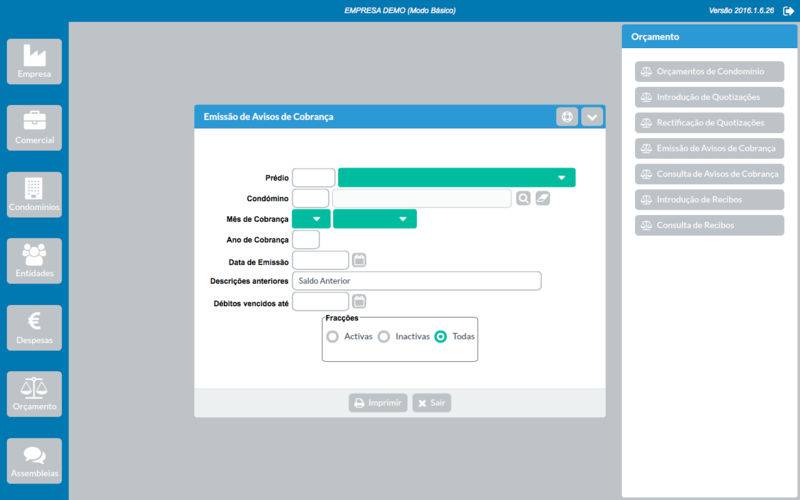The width and height of the screenshot is (800, 500).
Task: Select the Activas fracções radio button
Action: click(x=333, y=337)
